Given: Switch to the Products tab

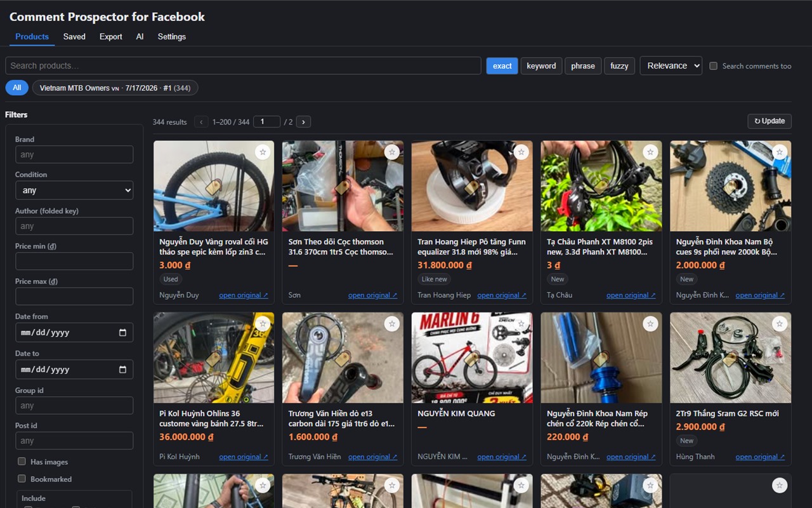Looking at the screenshot, I should coord(32,37).
